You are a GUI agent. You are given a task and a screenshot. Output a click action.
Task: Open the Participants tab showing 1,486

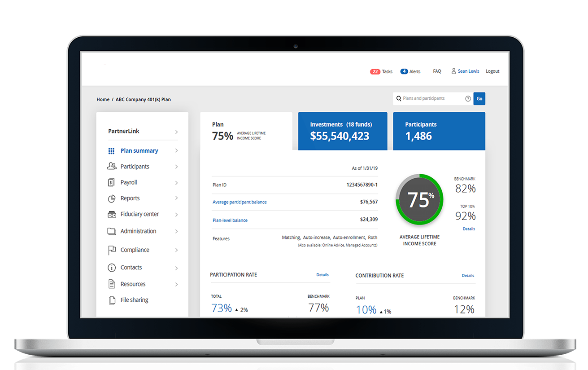point(439,131)
